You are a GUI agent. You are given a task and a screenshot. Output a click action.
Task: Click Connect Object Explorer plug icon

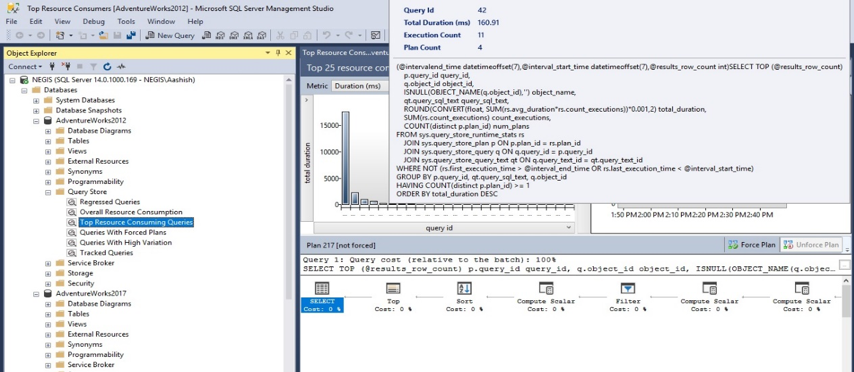pos(52,66)
